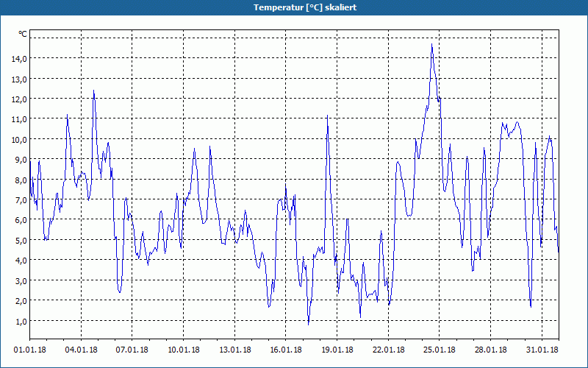Click the 07.01.18 date label
This screenshot has width=588, height=368.
[132, 350]
